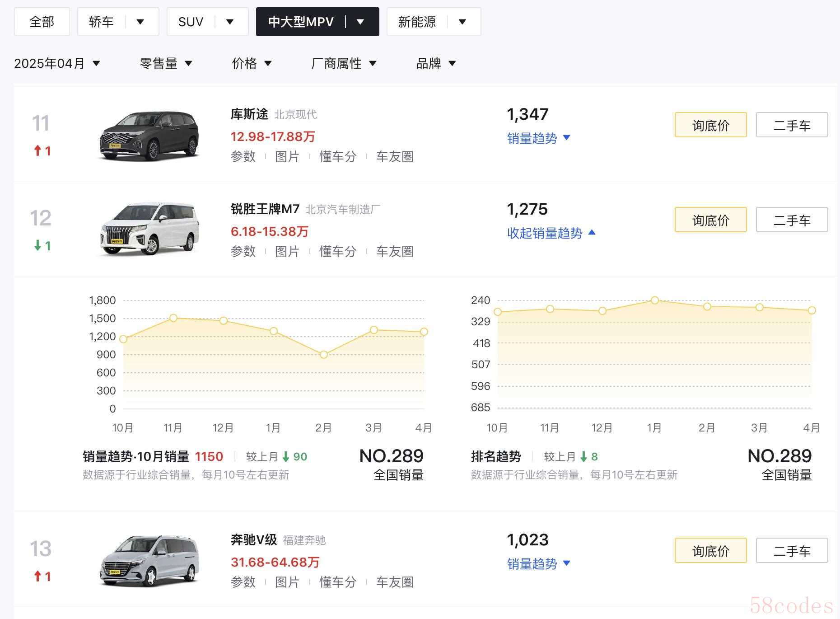This screenshot has width=840, height=619.
Task: Collapse 收起销量趋势 for 锐胜王牌M7
Action: (551, 233)
